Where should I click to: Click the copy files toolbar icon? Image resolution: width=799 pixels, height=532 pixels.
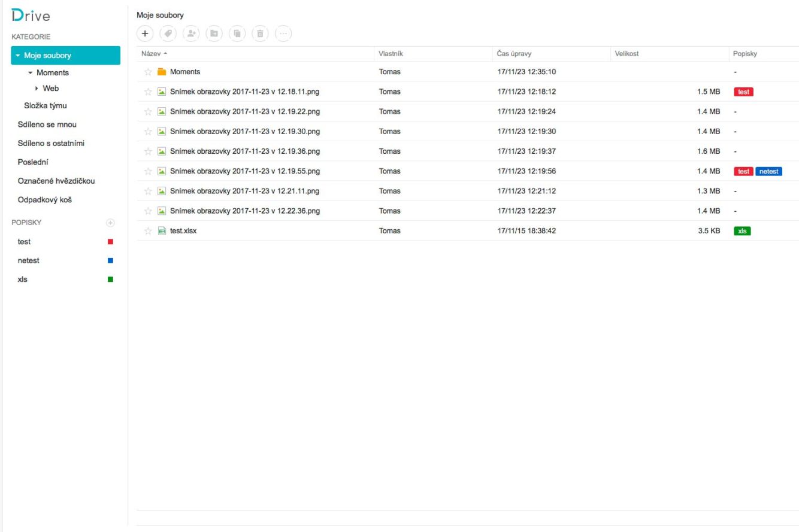[x=237, y=34]
